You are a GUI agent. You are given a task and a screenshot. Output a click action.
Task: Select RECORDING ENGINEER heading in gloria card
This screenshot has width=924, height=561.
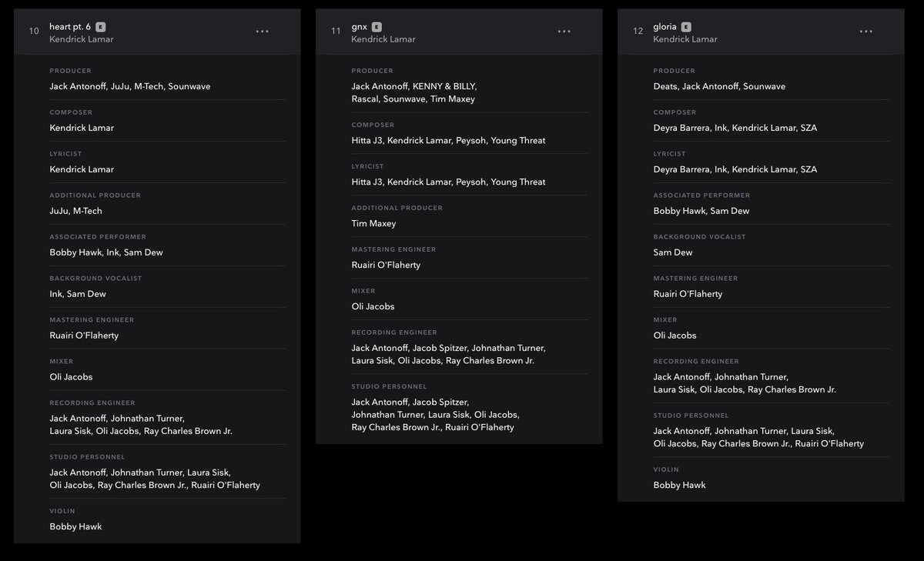(x=696, y=362)
